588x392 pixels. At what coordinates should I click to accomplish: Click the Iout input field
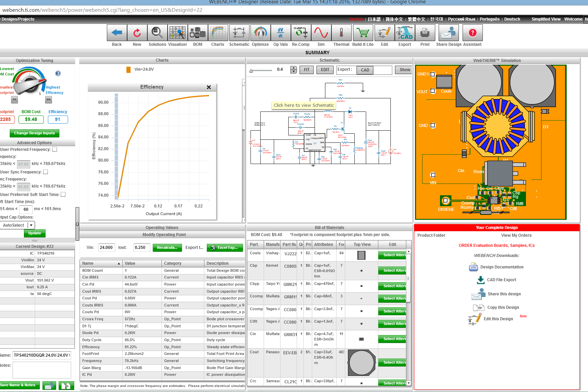click(x=142, y=248)
